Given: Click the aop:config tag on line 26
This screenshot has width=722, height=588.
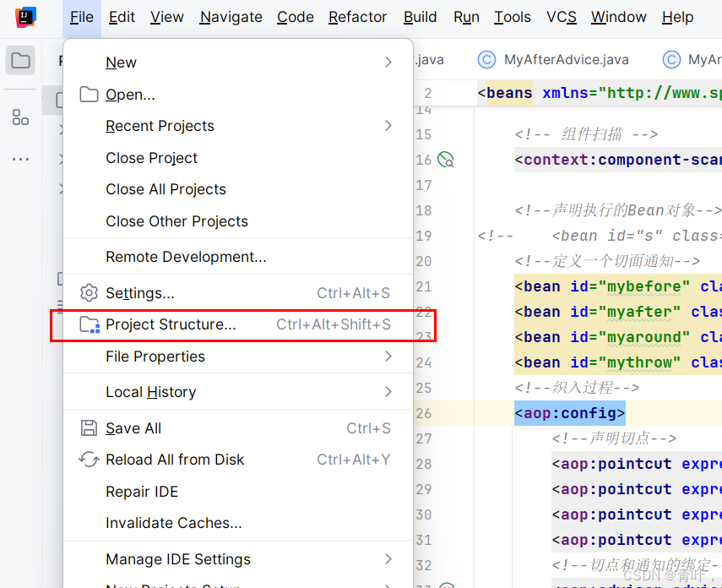Looking at the screenshot, I should click(570, 413).
